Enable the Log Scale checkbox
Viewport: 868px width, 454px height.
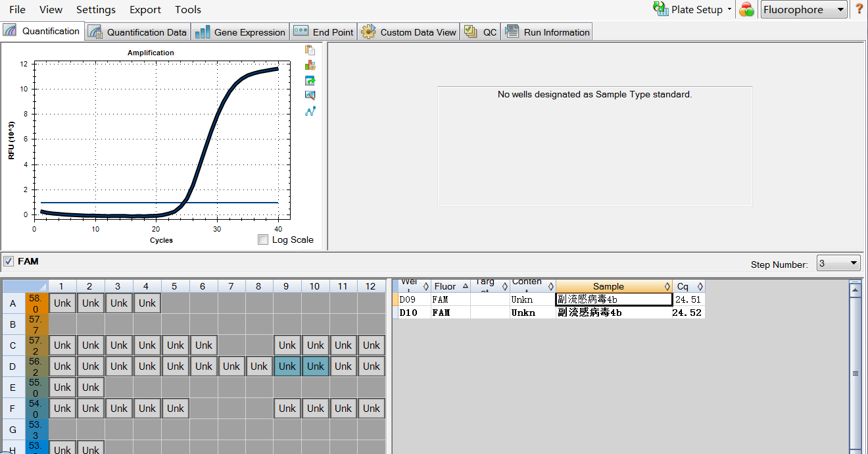pos(264,240)
